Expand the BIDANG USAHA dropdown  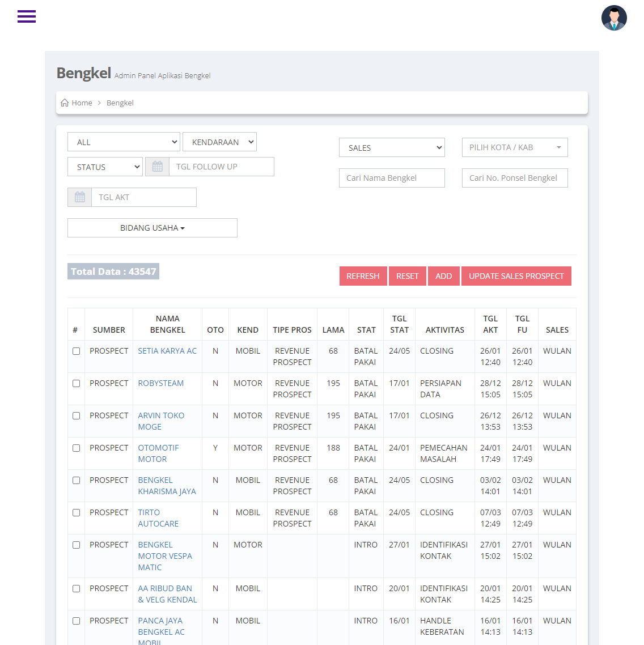(x=152, y=228)
